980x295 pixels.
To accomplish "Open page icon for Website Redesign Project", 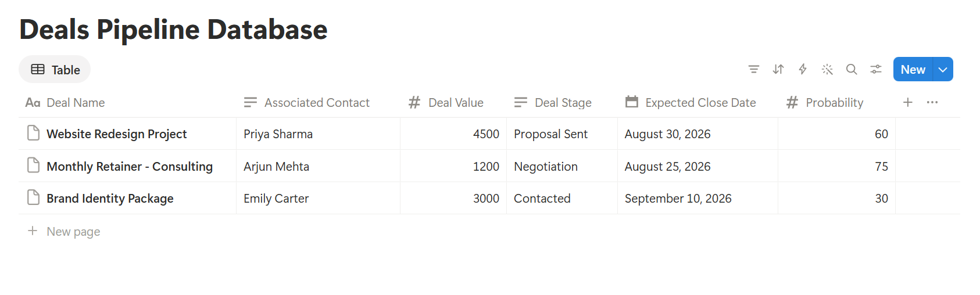I will pos(34,134).
